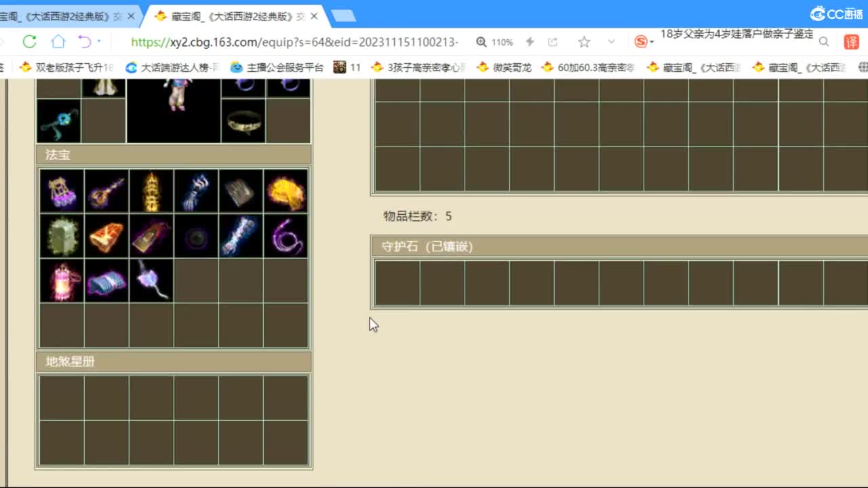The width and height of the screenshot is (868, 488).
Task: Open bookmark 大话端游达人榜
Action: tap(172, 68)
